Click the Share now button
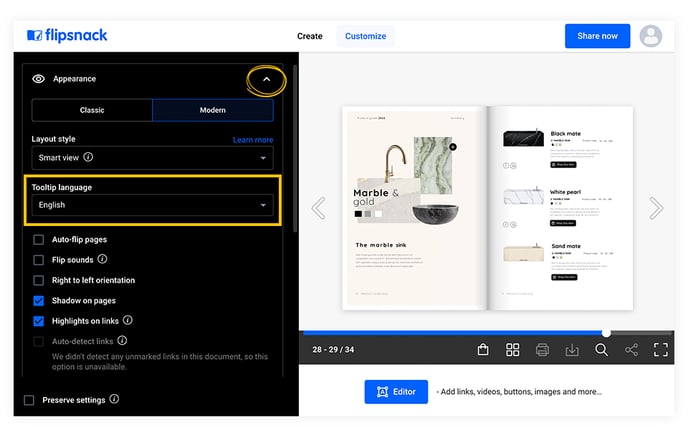 [x=597, y=36]
